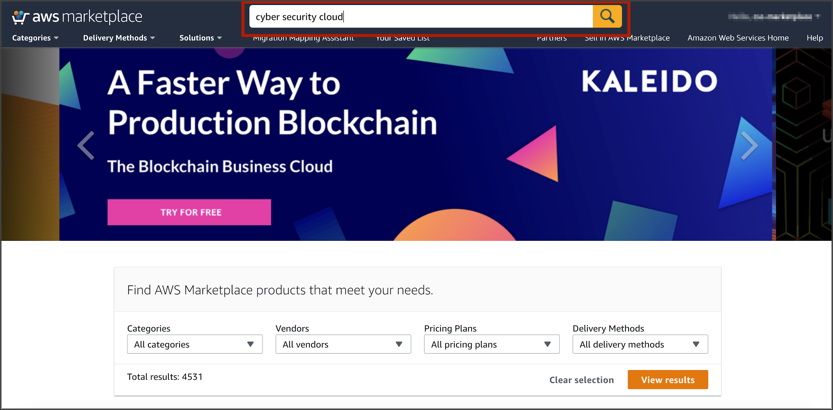This screenshot has width=833, height=410.
Task: Go to previous banner slide arrow
Action: coord(86,146)
